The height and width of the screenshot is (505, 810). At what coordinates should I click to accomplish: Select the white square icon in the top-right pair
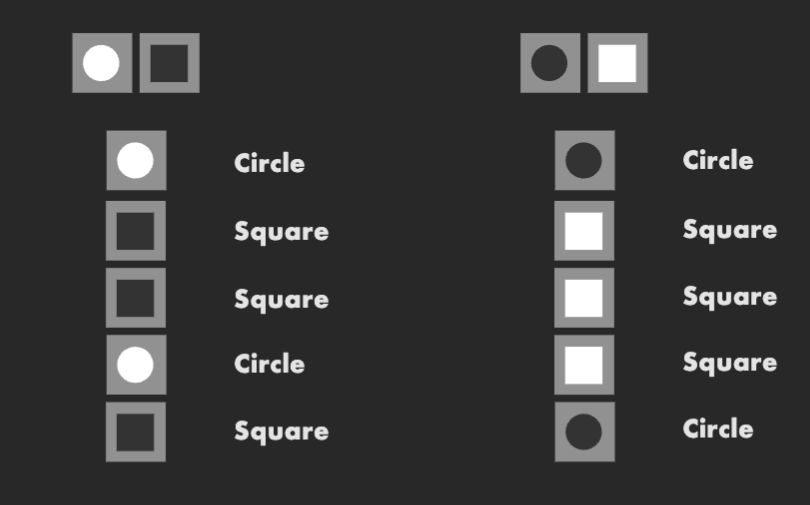[617, 63]
